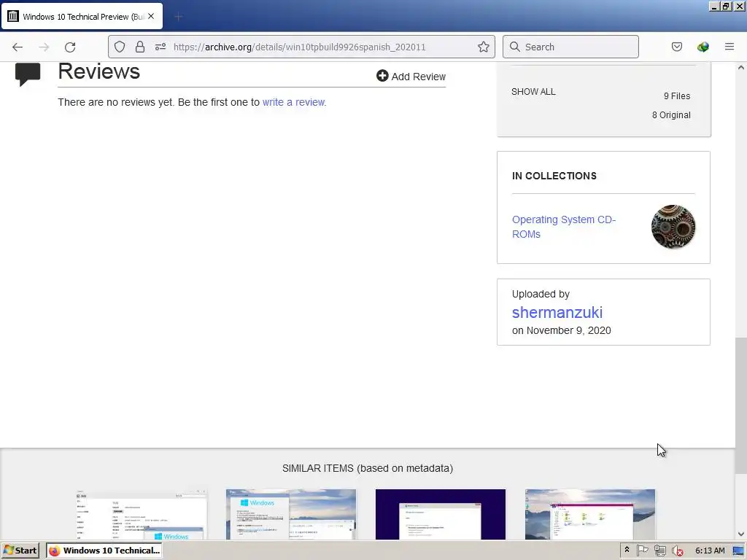Click the Reviews heading

98,71
